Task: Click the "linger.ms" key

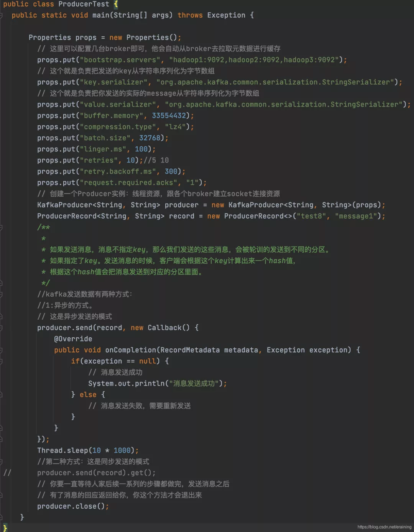Action: (103, 149)
